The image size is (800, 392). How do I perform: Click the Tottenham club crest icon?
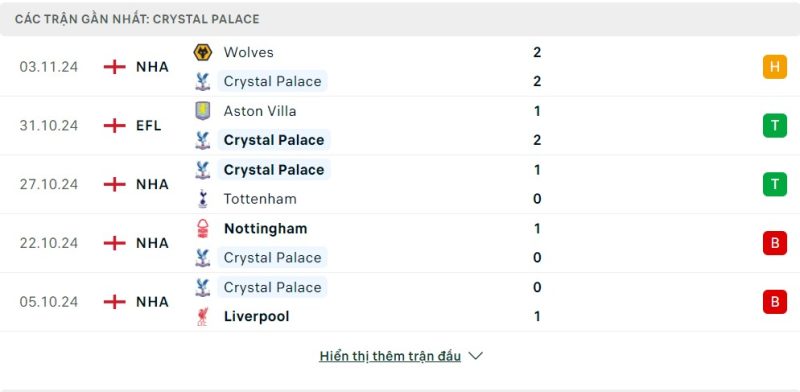click(x=203, y=199)
